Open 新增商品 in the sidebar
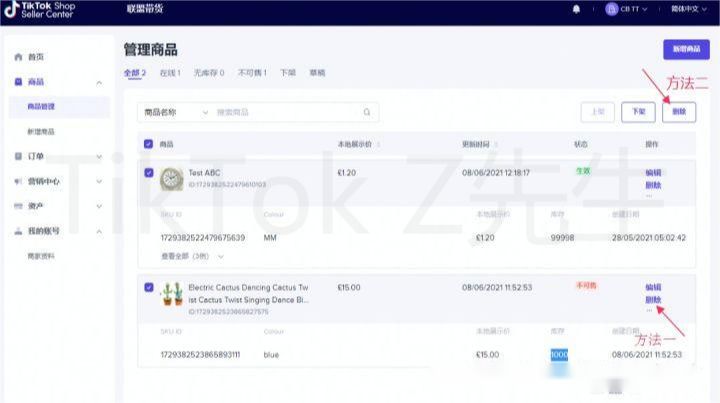720x403 pixels. pyautogui.click(x=41, y=132)
